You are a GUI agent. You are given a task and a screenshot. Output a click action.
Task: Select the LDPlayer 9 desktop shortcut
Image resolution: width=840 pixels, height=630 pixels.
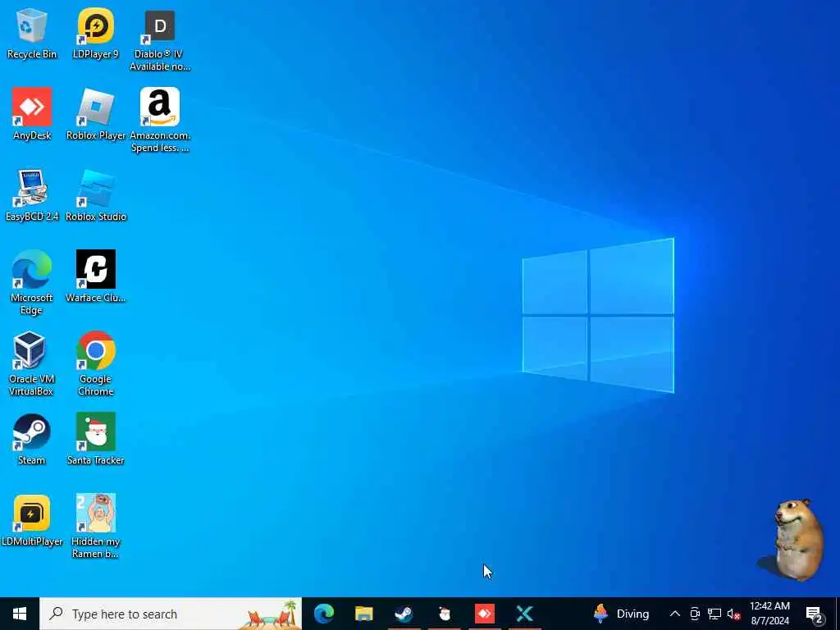(x=95, y=34)
